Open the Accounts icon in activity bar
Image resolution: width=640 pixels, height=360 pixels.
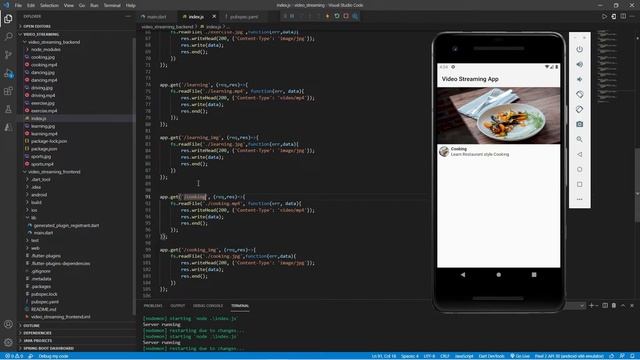pyautogui.click(x=8, y=324)
